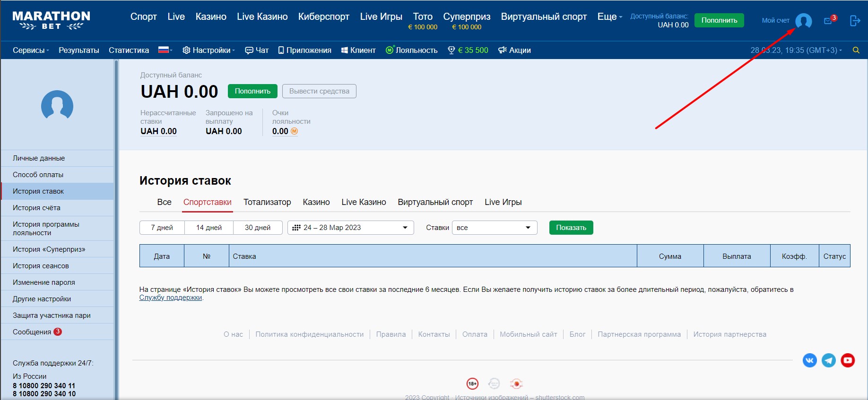Select the 30 дней period option
Viewport: 868px width, 400px height.
(x=258, y=228)
